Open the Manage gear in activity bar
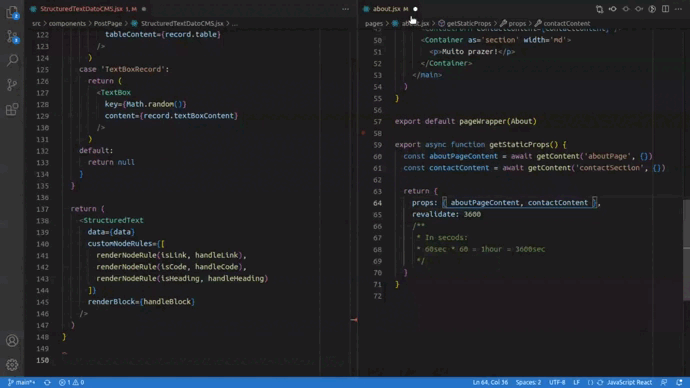Image resolution: width=690 pixels, height=388 pixels. pos(12,364)
